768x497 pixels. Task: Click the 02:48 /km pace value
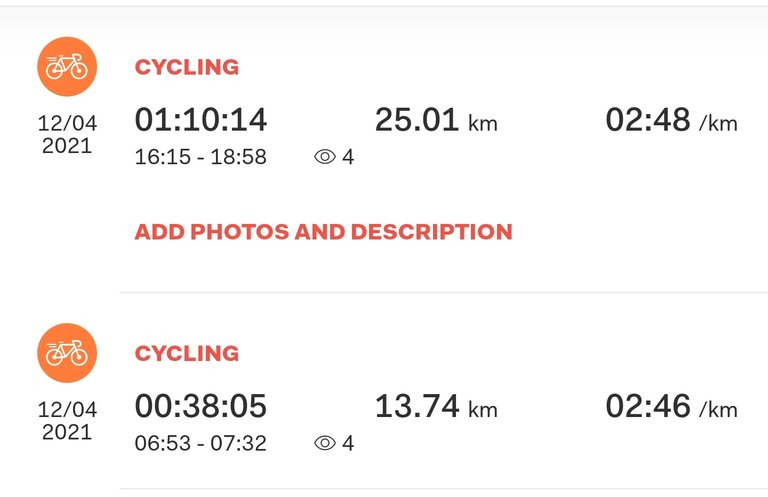[672, 120]
